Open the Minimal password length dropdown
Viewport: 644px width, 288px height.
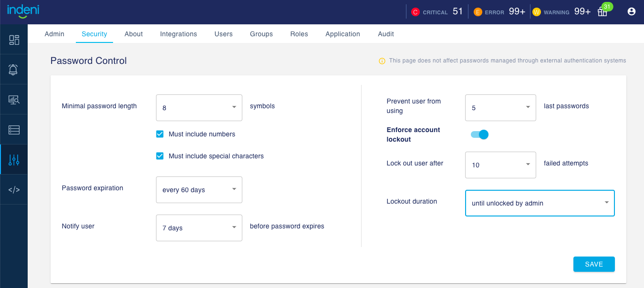(x=199, y=108)
